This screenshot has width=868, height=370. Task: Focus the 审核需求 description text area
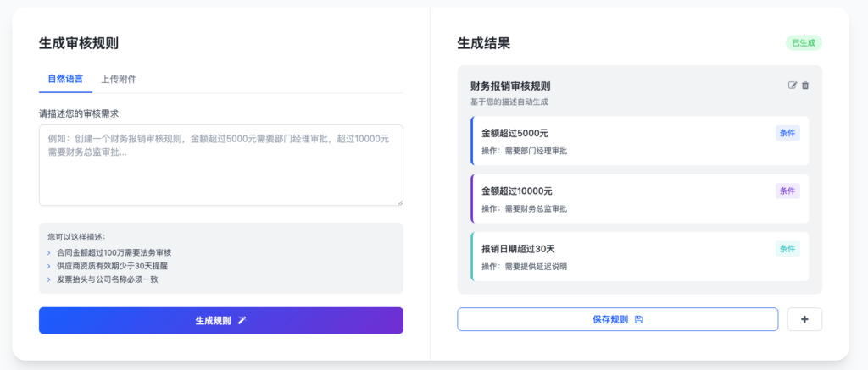click(x=220, y=165)
